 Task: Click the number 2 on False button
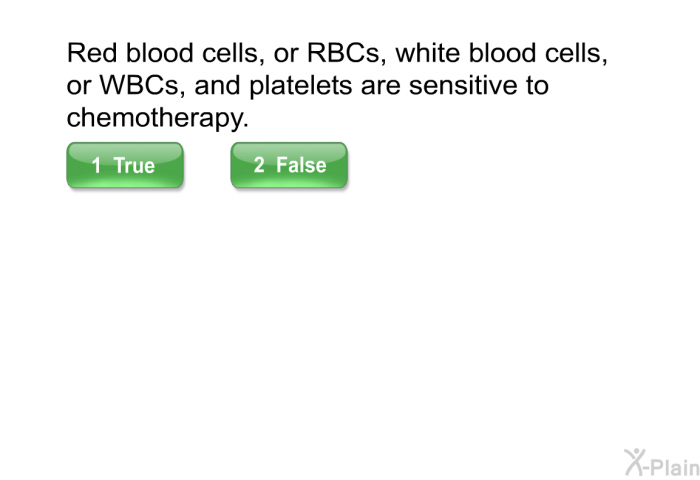coord(259,165)
